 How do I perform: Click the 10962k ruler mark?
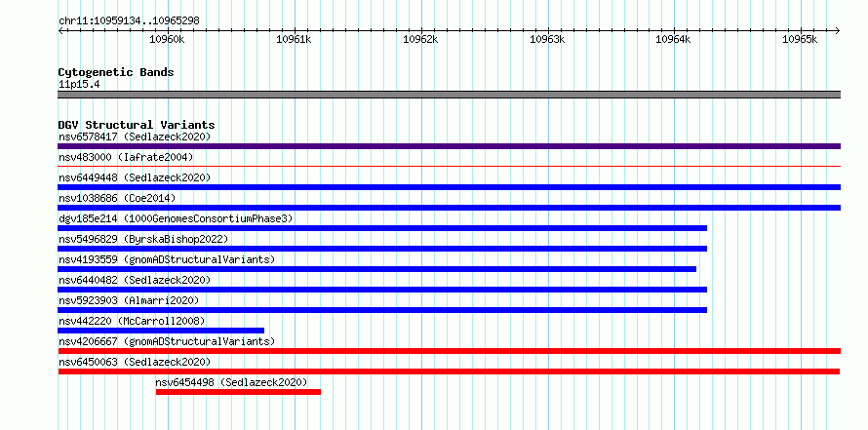pos(420,39)
